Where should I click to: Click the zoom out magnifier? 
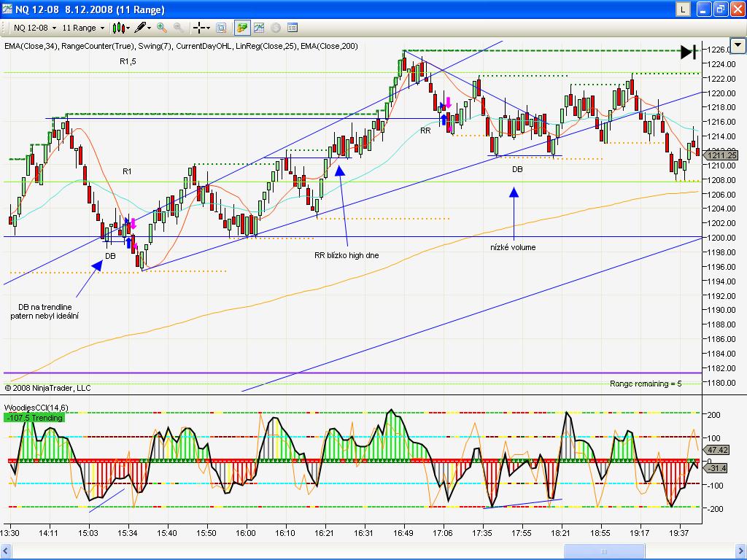click(x=178, y=28)
